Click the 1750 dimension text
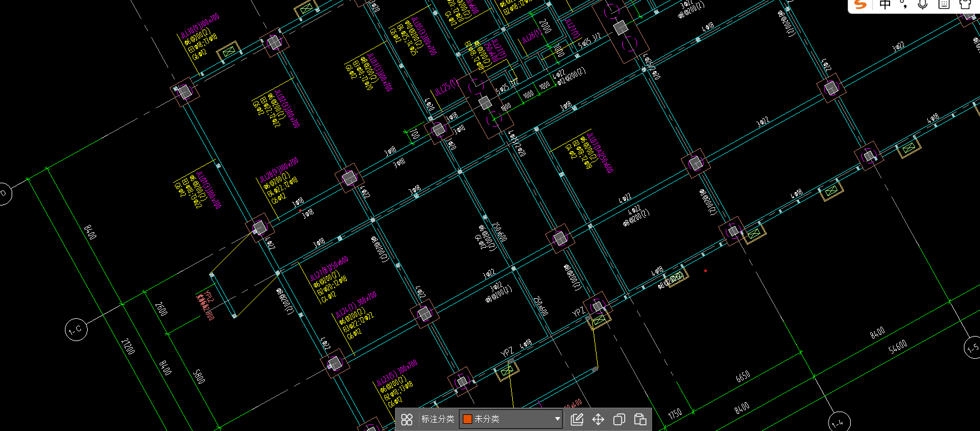 pos(675,414)
